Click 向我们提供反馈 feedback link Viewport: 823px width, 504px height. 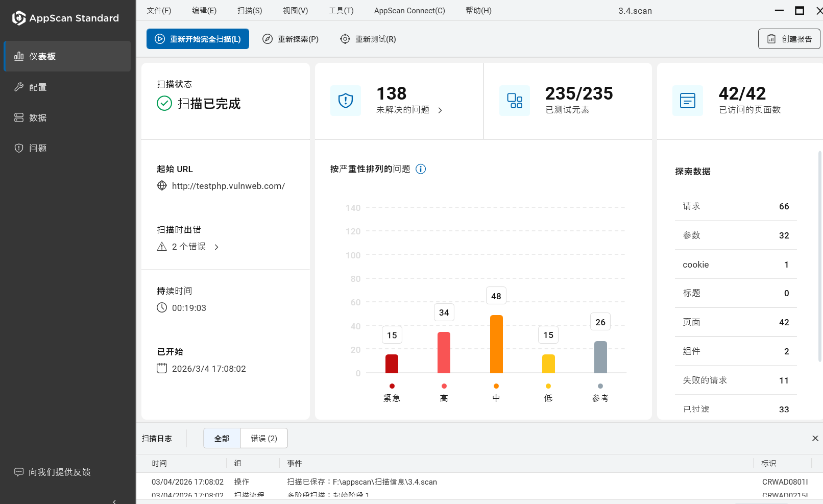coord(53,472)
